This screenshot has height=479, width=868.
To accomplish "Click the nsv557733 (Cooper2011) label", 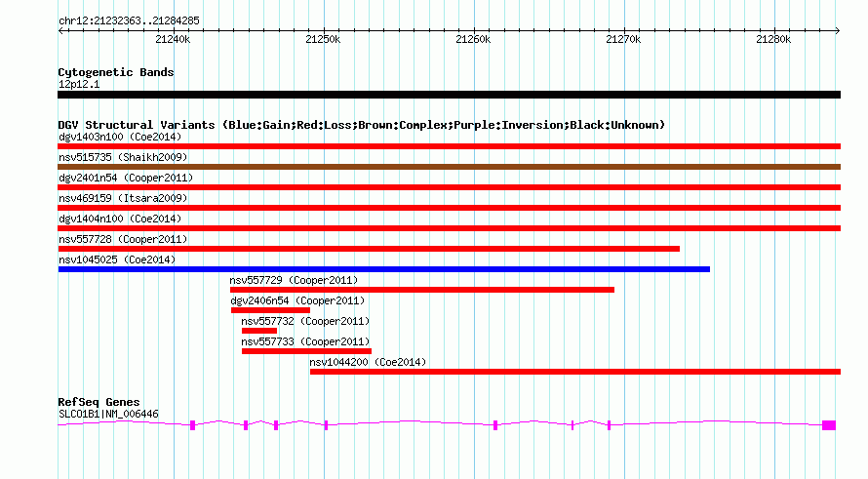I will 305,341.
